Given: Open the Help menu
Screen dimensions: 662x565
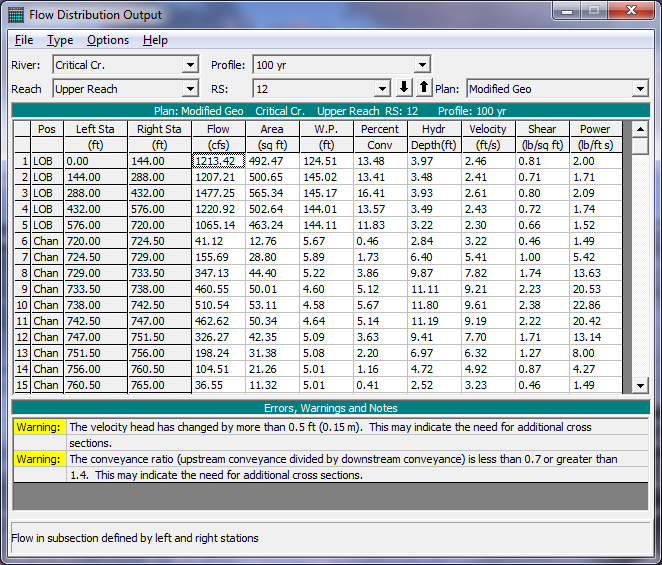Looking at the screenshot, I should 155,40.
